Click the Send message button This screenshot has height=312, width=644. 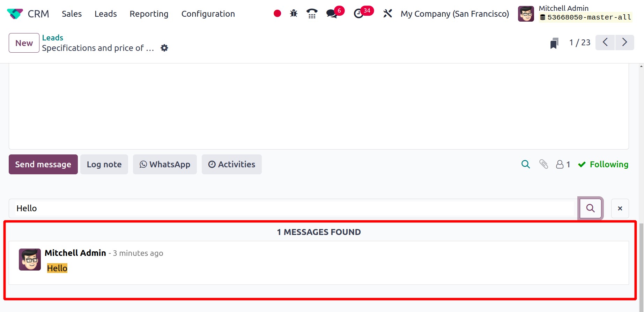coord(43,165)
